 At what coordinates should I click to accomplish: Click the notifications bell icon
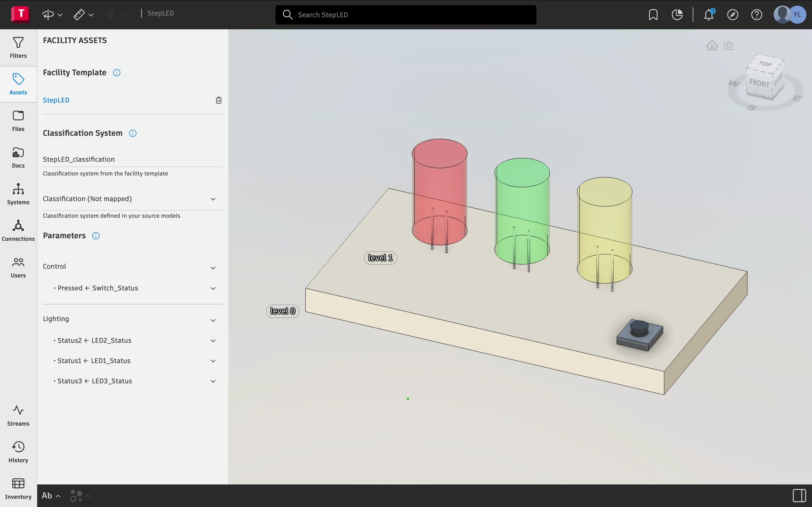point(708,15)
